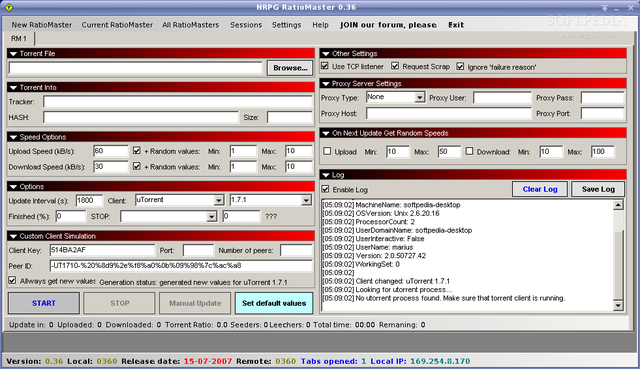Click the Number of peers field

[296, 250]
